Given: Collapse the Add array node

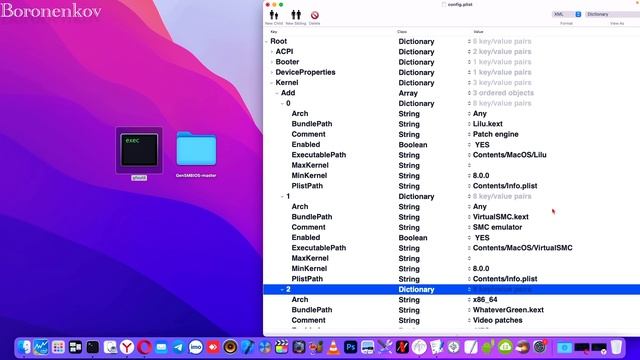Looking at the screenshot, I should [277, 93].
